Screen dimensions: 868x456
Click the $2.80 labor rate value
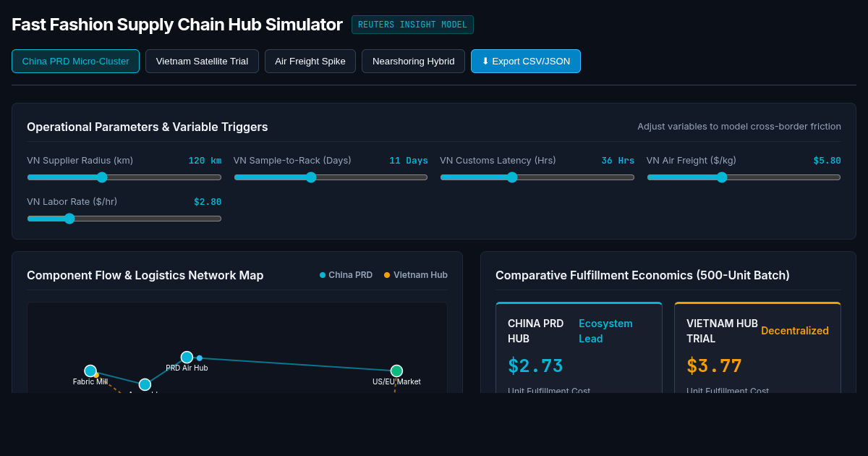click(208, 202)
